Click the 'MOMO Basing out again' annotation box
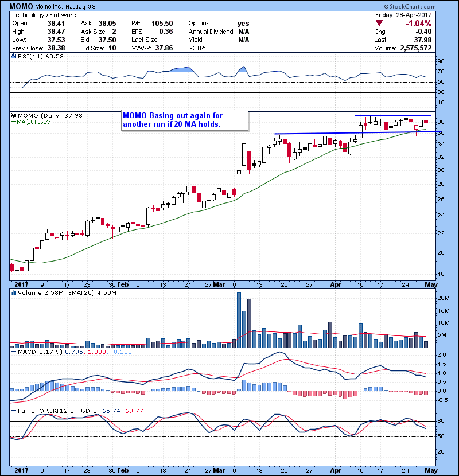This screenshot has height=476, width=459. pos(185,120)
